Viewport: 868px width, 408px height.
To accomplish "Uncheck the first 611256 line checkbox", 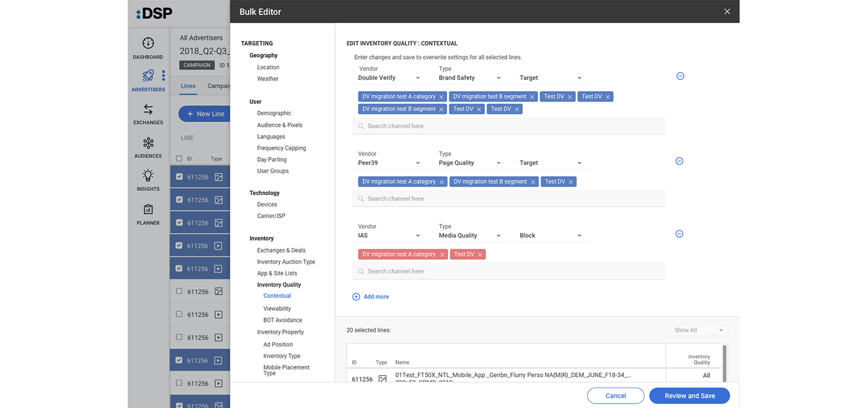I will click(x=179, y=177).
